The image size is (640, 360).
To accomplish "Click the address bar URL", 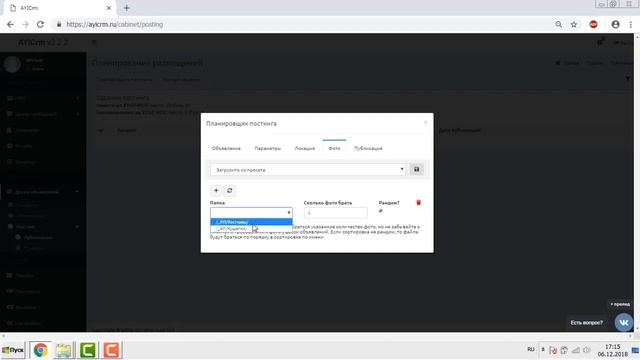I will 115,24.
